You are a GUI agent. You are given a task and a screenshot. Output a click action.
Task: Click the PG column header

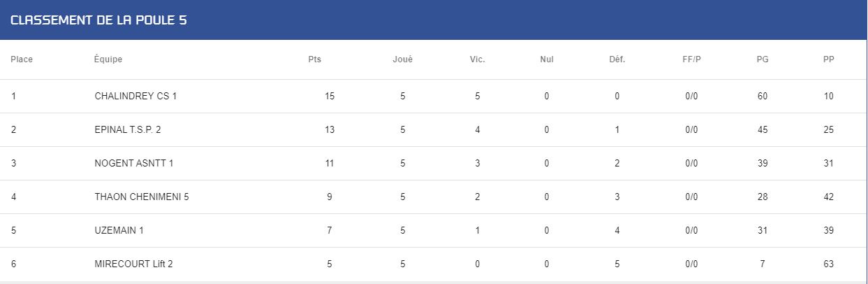[763, 59]
